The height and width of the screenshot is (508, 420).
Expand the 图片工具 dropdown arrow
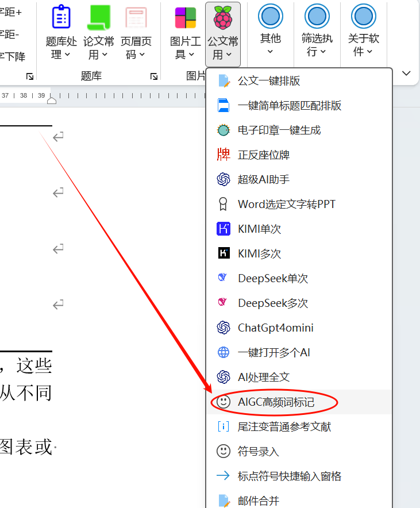pos(191,55)
